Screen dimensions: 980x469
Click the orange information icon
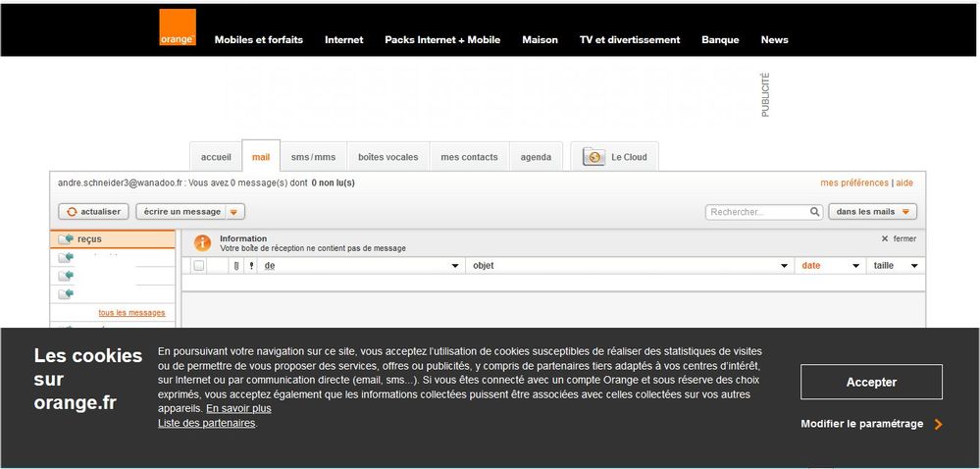click(202, 242)
